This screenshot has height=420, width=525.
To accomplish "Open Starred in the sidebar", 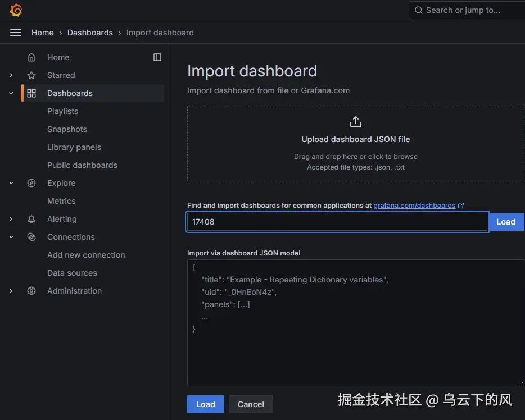I will [61, 75].
